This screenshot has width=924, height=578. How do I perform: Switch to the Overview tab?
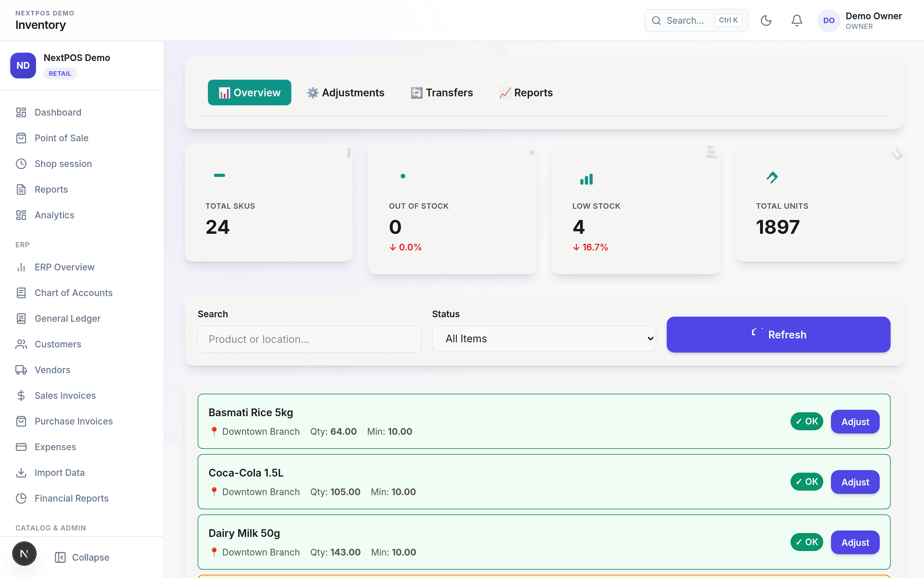249,92
